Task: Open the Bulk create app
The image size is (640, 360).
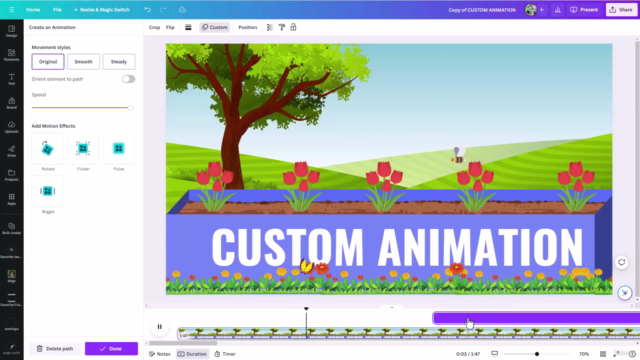Action: pyautogui.click(x=11, y=228)
